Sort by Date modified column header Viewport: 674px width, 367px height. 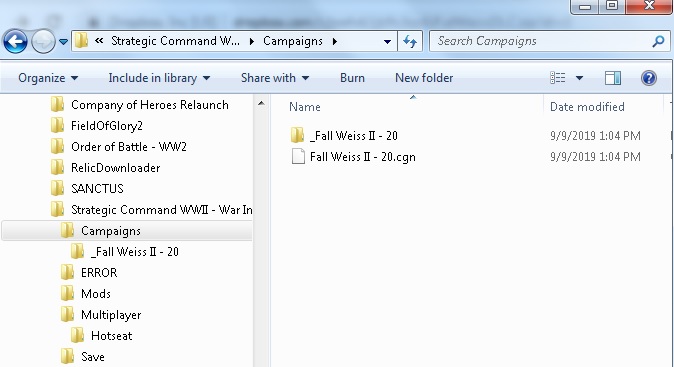point(587,107)
